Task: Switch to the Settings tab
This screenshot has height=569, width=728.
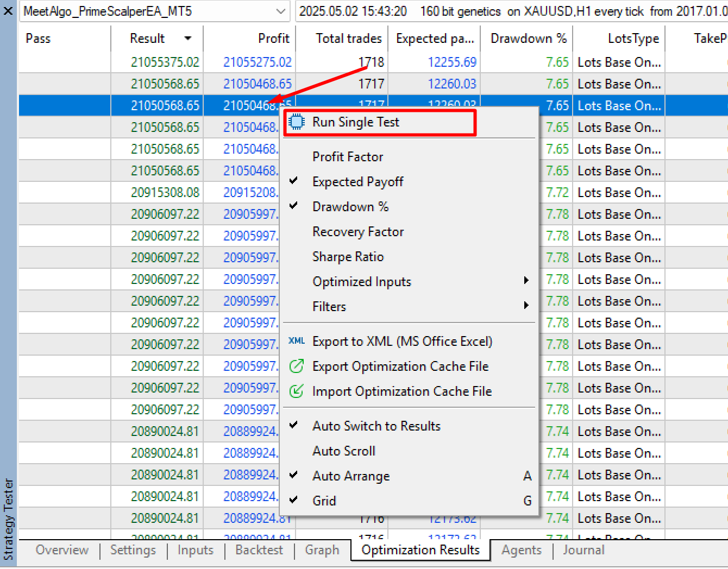Action: tap(133, 550)
